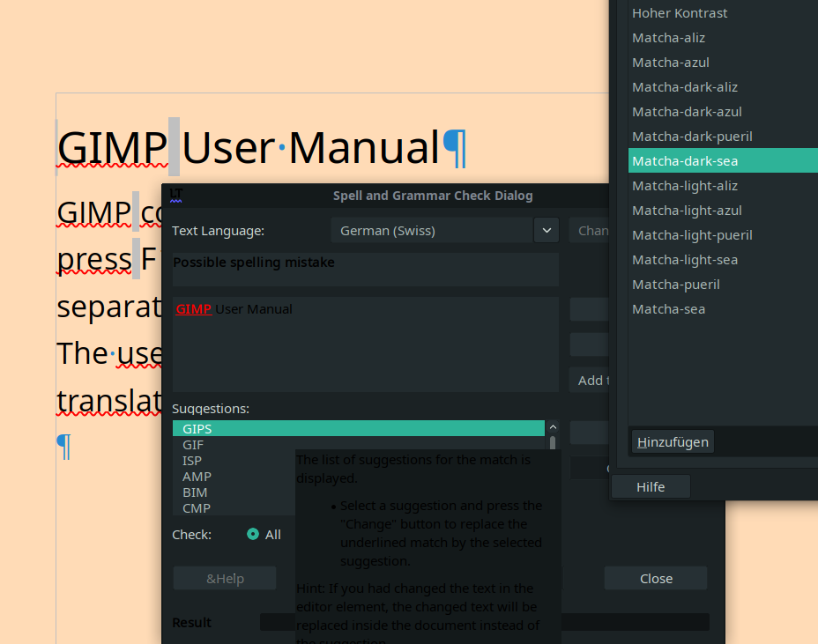
Task: Pick Matcha-pueril theme entry
Action: (676, 285)
